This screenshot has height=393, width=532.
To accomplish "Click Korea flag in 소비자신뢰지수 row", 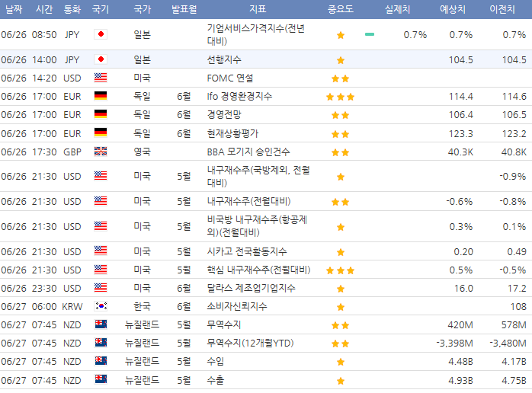I will pyautogui.click(x=101, y=306).
